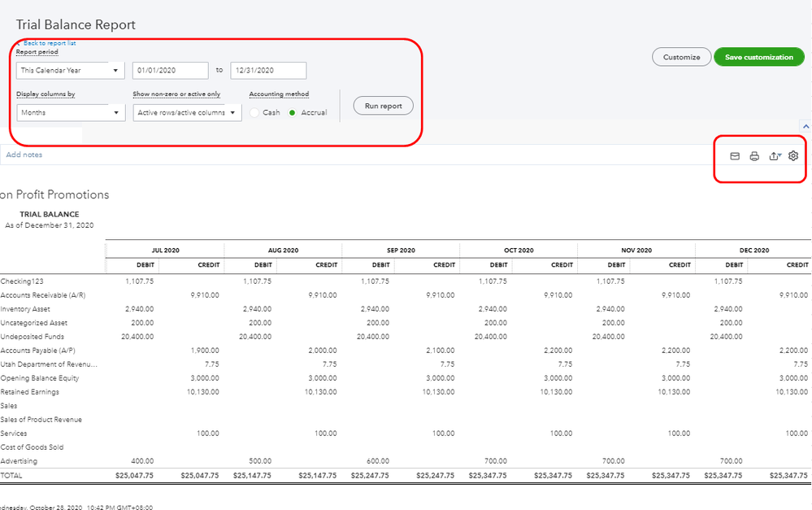The width and height of the screenshot is (812, 510).
Task: Click the DEC 2020 total debit amount
Action: pyautogui.click(x=723, y=475)
